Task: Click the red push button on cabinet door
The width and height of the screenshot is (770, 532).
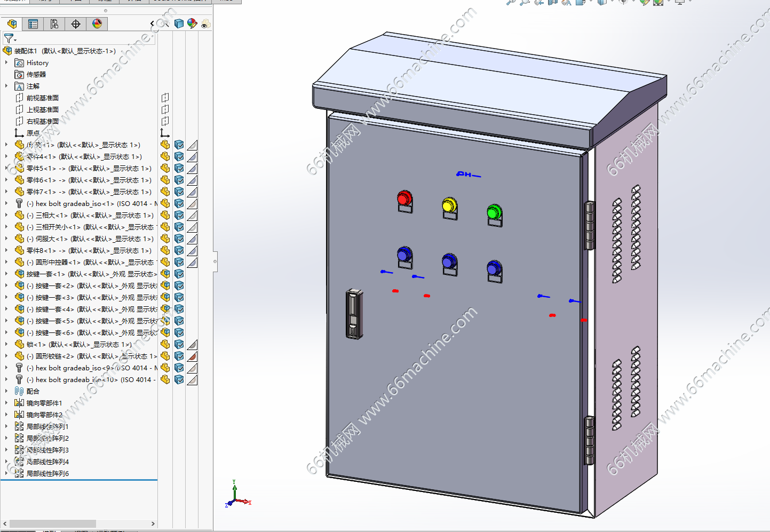Action: 404,198
